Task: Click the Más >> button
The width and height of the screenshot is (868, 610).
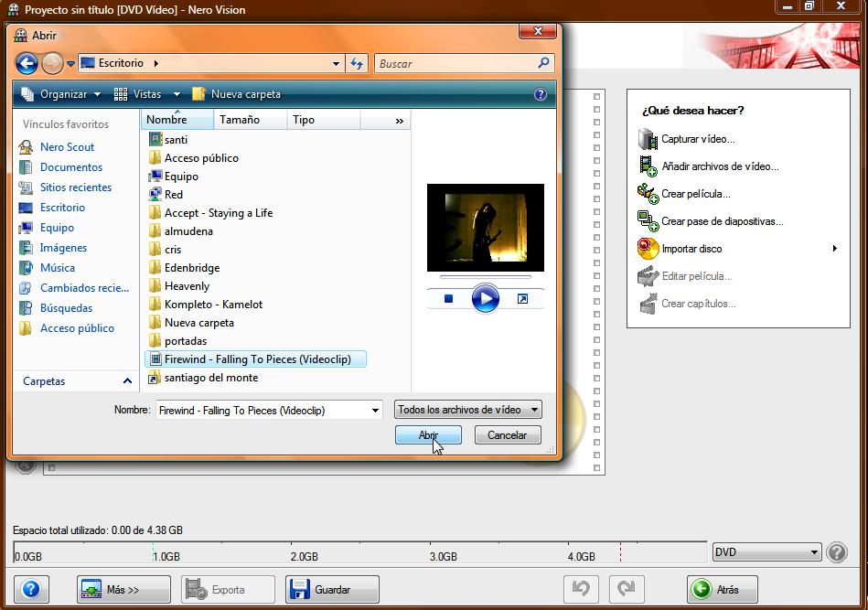Action: coord(123,590)
